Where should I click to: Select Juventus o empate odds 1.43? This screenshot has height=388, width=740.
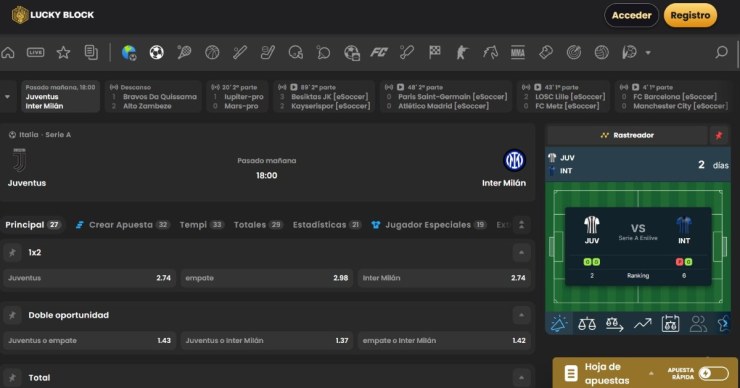pyautogui.click(x=89, y=340)
